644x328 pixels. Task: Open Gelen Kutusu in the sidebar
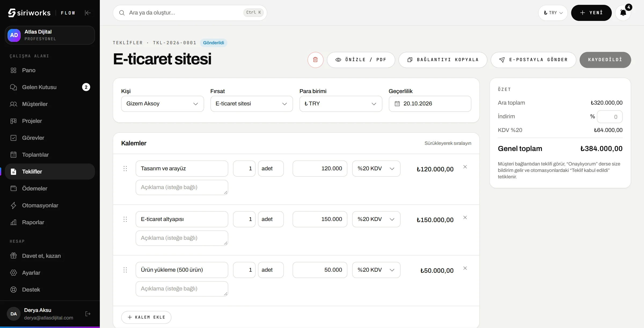coord(50,87)
